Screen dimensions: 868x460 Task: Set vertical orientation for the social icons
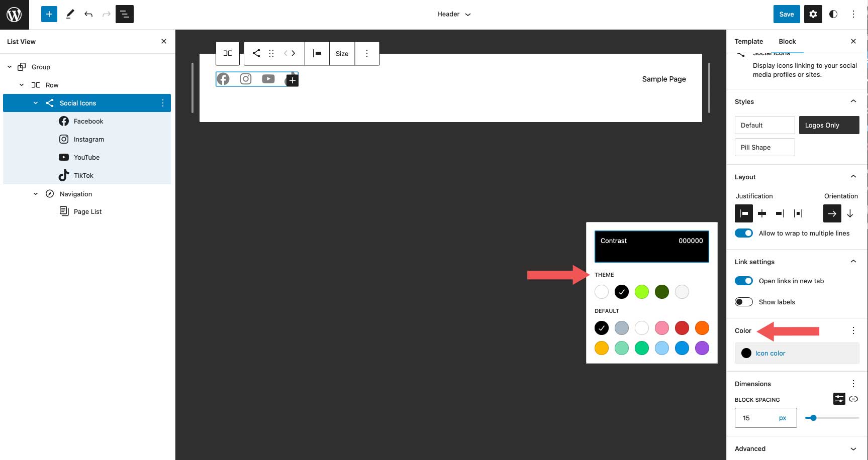(x=850, y=213)
